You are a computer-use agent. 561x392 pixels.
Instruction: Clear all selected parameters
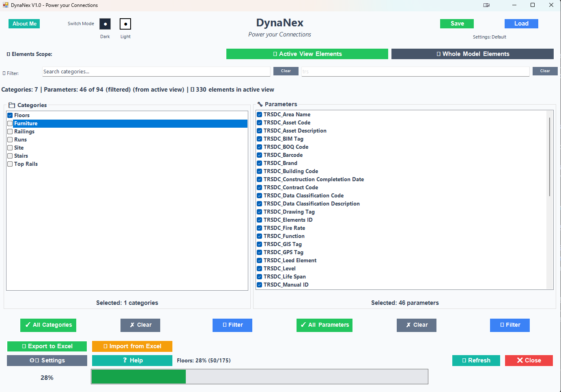(x=416, y=325)
